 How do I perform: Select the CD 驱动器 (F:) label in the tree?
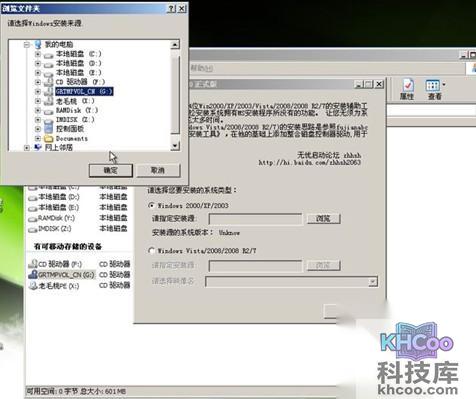pos(80,82)
